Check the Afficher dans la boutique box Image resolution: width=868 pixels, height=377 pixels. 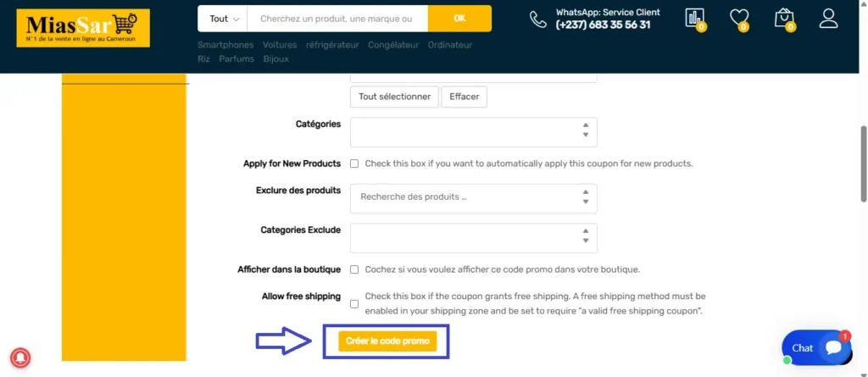[x=354, y=269]
